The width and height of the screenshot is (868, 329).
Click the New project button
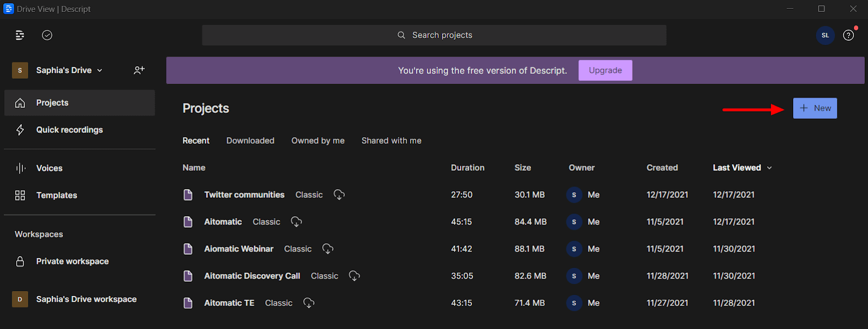[815, 108]
